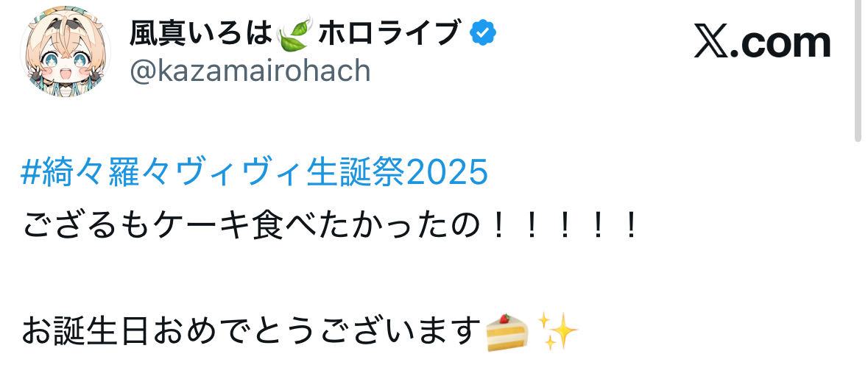
Task: Click the green leaf emoji in name
Action: (294, 33)
